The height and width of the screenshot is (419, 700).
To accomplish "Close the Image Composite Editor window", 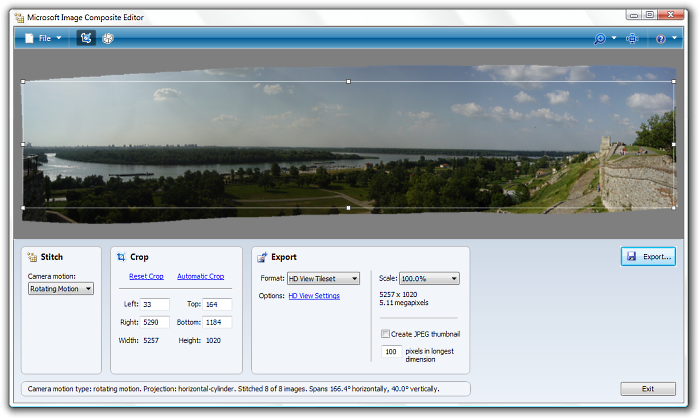I will (671, 15).
